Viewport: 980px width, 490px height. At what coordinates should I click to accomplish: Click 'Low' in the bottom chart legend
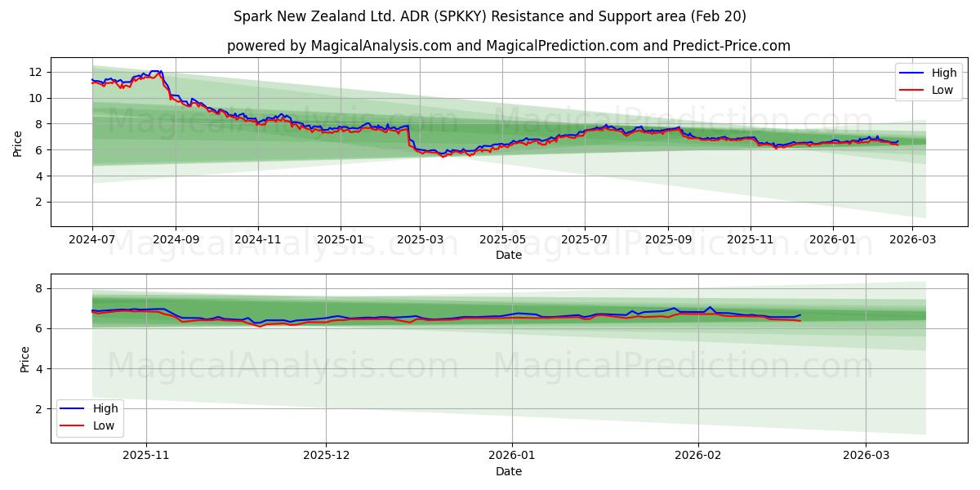[x=104, y=425]
